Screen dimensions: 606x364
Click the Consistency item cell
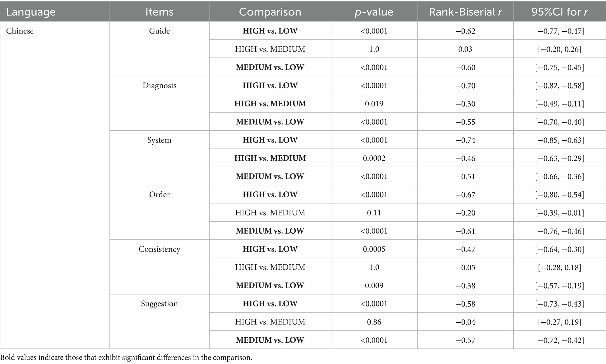coord(159,249)
